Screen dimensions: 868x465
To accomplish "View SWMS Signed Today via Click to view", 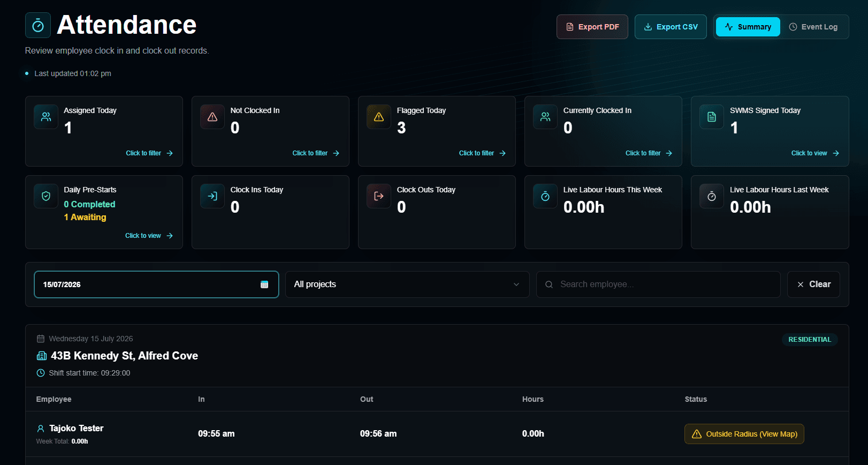I will 815,153.
